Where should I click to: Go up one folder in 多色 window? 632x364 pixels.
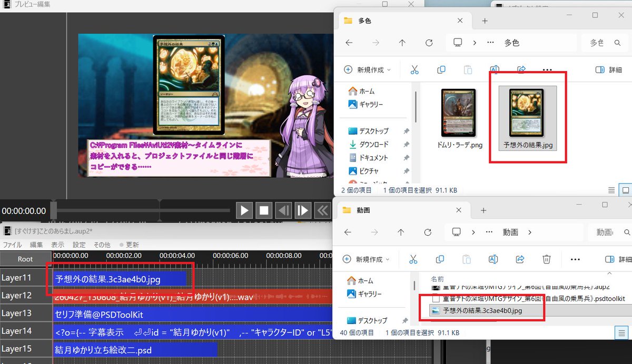click(402, 43)
